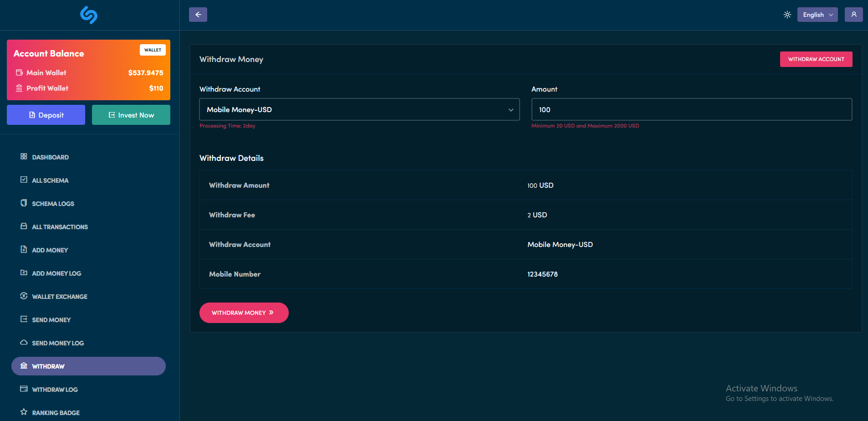Submit with Withdraw Money button

(x=244, y=313)
